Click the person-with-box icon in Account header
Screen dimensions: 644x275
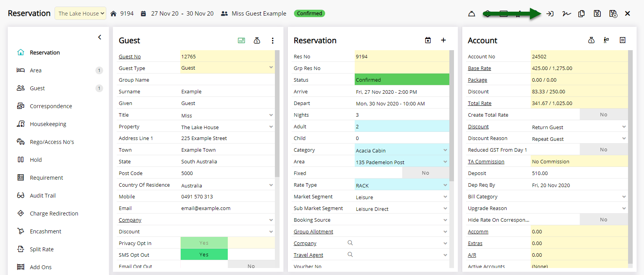[x=606, y=40]
